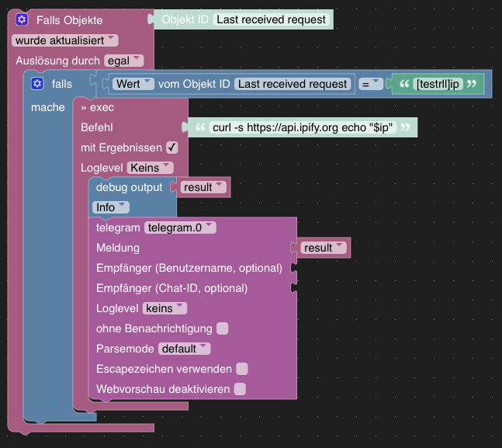Enable Escapezeichen verwenden checkbox

pyautogui.click(x=242, y=369)
